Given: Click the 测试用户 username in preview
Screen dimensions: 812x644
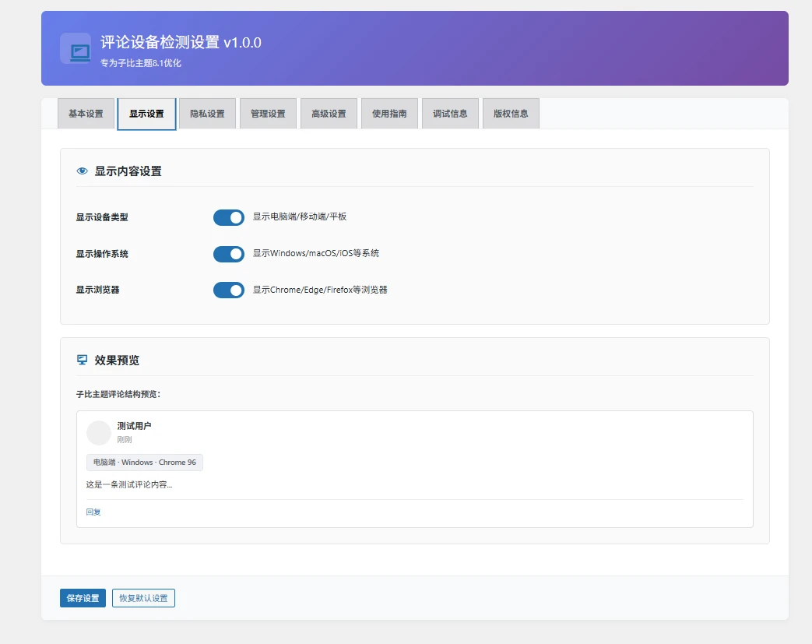Looking at the screenshot, I should tap(134, 426).
